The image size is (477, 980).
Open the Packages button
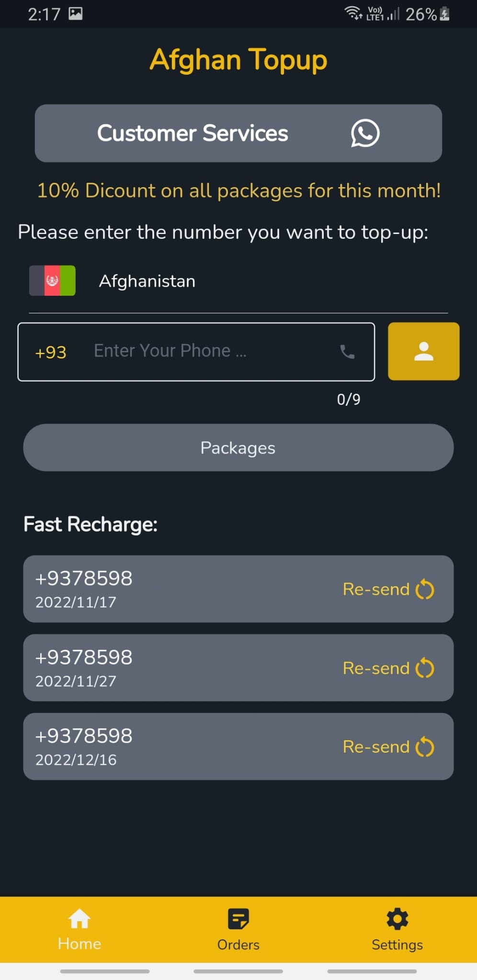point(238,447)
